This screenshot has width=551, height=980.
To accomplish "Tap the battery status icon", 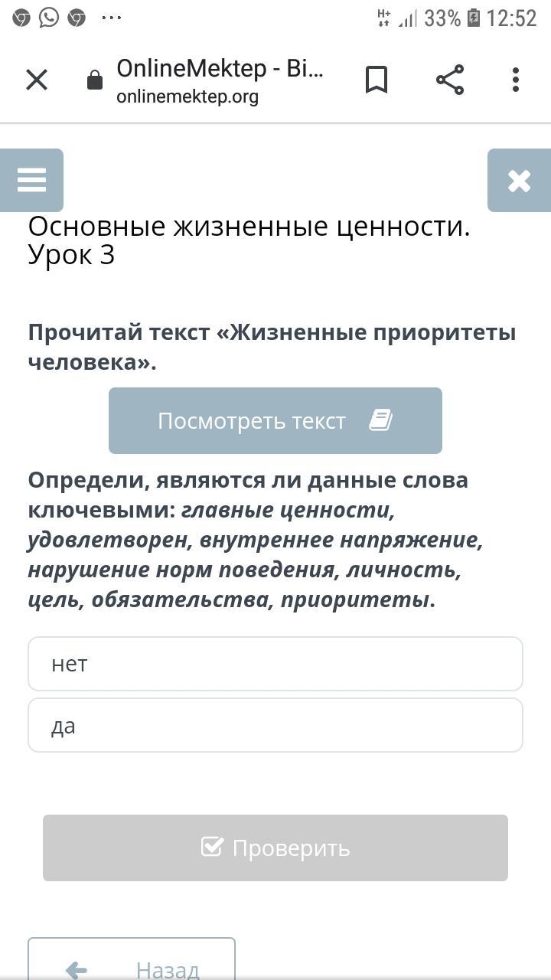I will [x=473, y=18].
